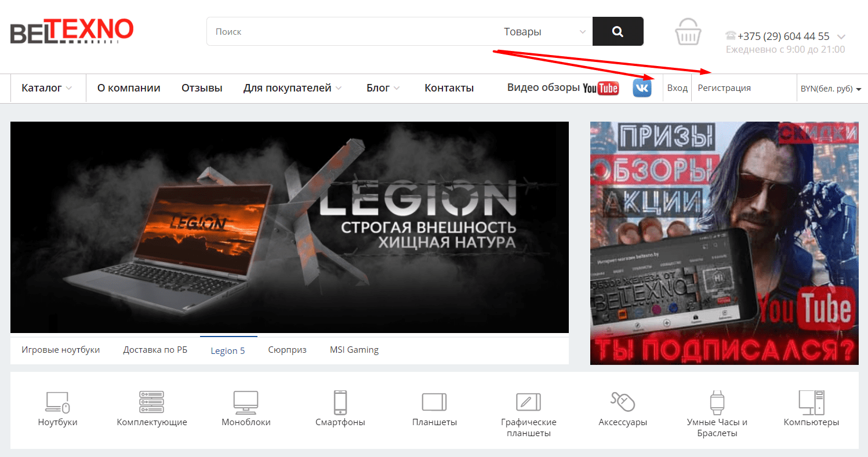The image size is (868, 457).
Task: Open the Моноблоки all-in-one icon
Action: [x=246, y=402]
